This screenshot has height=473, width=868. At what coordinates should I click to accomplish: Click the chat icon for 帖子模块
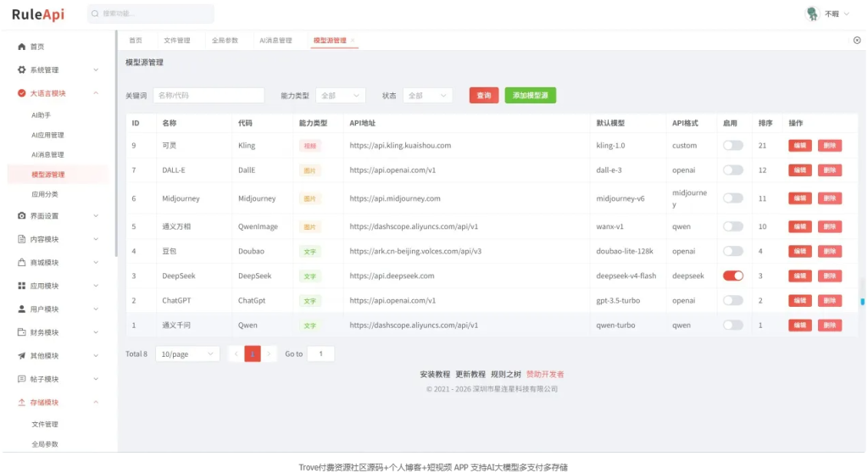21,379
